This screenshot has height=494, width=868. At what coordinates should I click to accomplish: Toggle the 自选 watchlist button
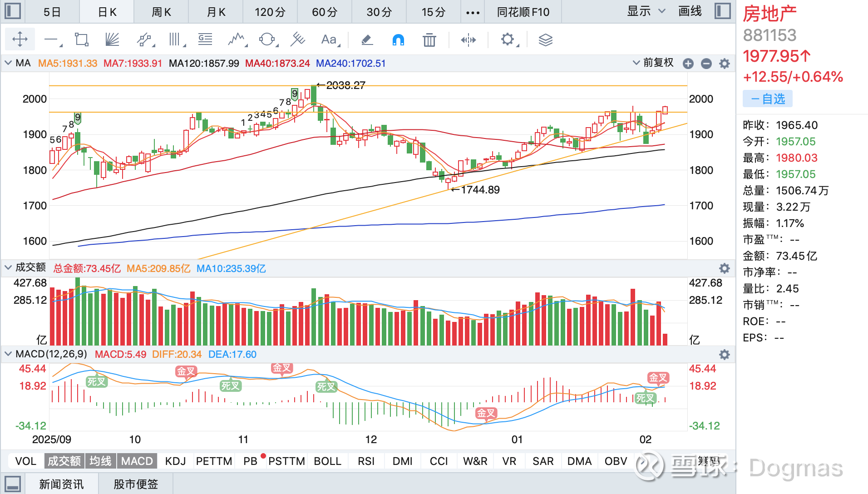point(768,99)
